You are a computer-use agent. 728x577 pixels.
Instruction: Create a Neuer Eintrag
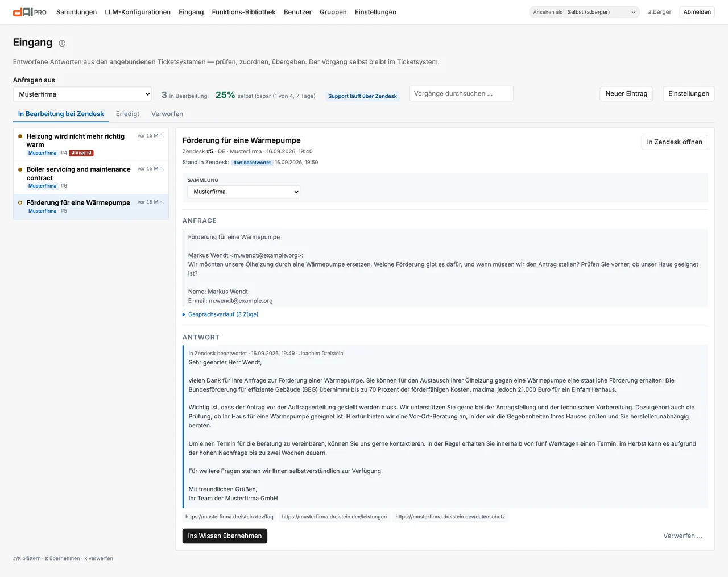click(x=626, y=94)
